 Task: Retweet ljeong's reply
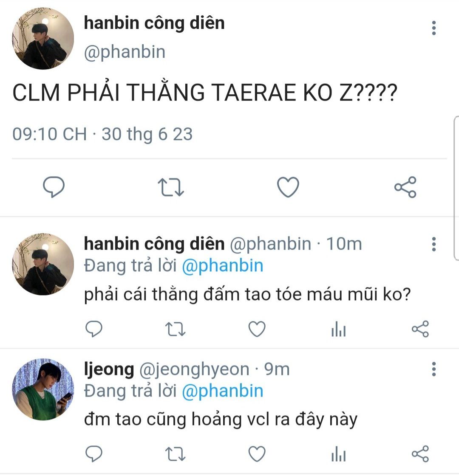[x=175, y=454]
